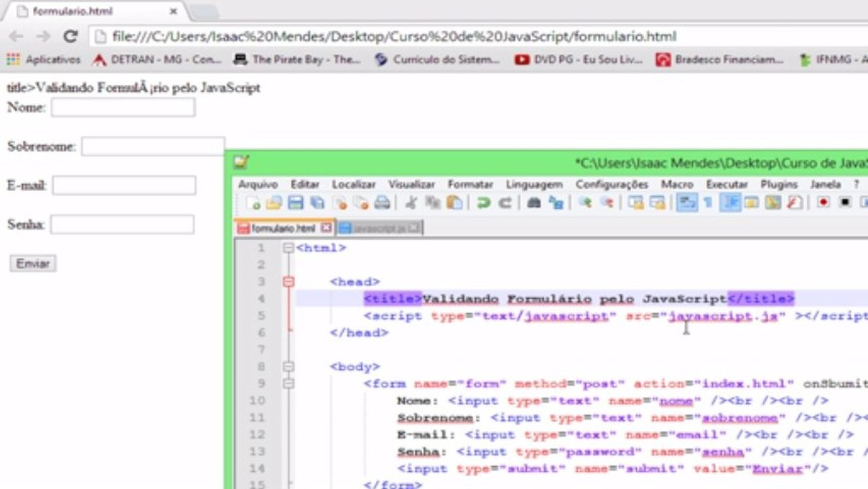Open the Aplicativos apps shortcut
The image size is (868, 489).
[43, 60]
